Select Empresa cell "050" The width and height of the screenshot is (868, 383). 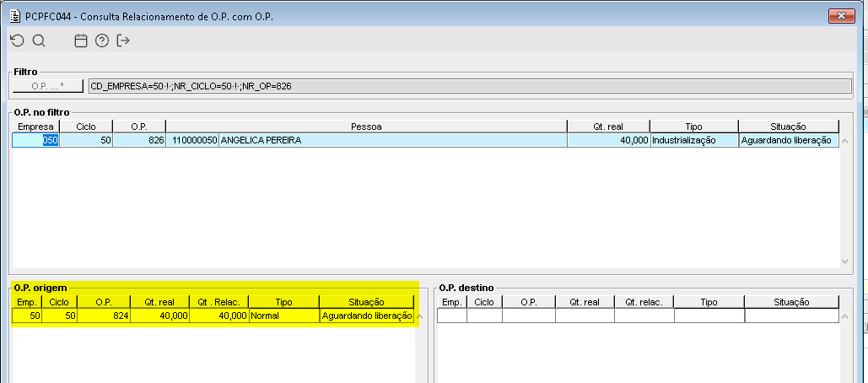tap(35, 141)
